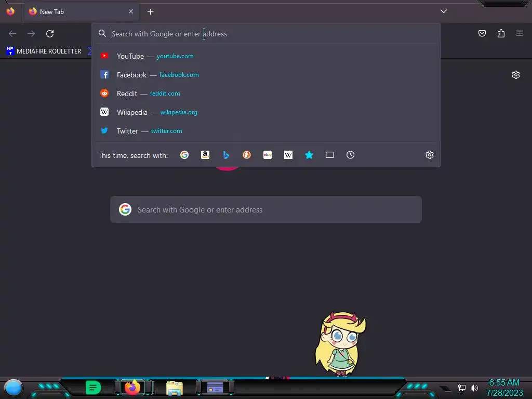Search with Google engine icon
The image size is (532, 399).
(x=184, y=155)
